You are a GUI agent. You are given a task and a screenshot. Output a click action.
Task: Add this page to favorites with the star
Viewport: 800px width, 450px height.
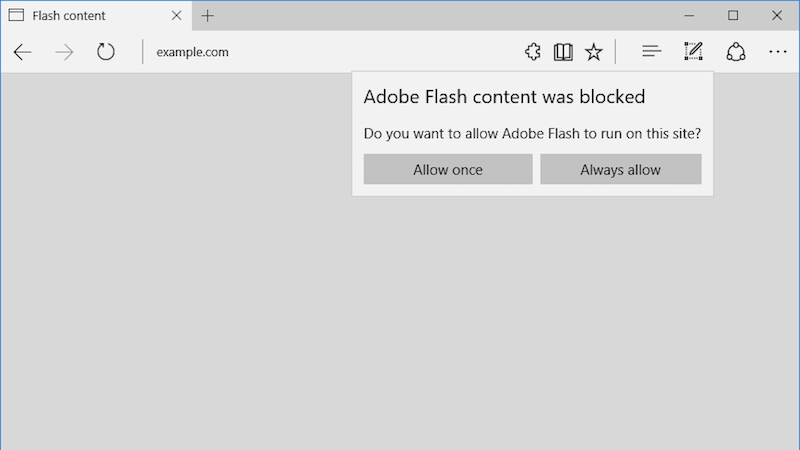click(x=594, y=52)
